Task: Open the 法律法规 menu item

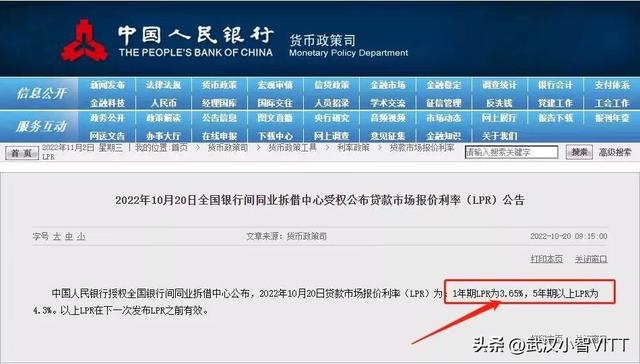Action: coord(163,85)
